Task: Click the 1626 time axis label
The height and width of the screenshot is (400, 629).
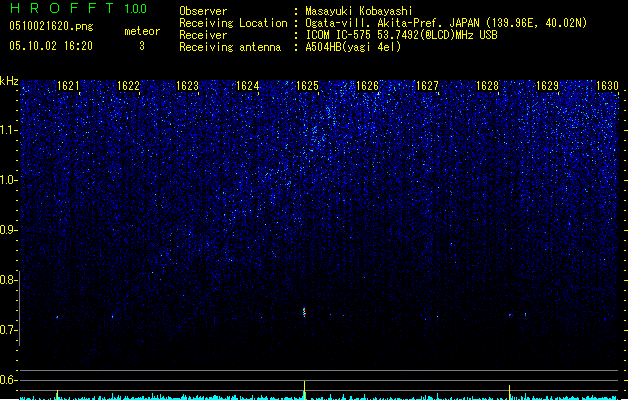Action: coord(367,86)
